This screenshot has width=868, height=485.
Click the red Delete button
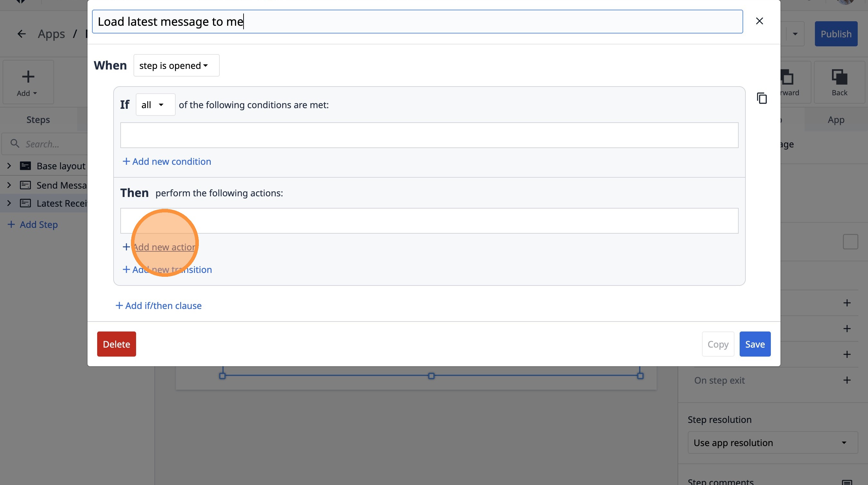pyautogui.click(x=116, y=344)
